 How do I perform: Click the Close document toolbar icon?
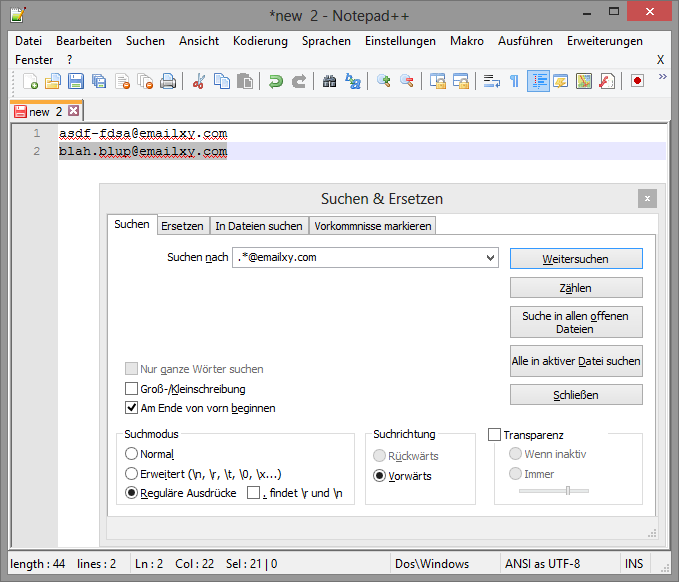pos(122,81)
